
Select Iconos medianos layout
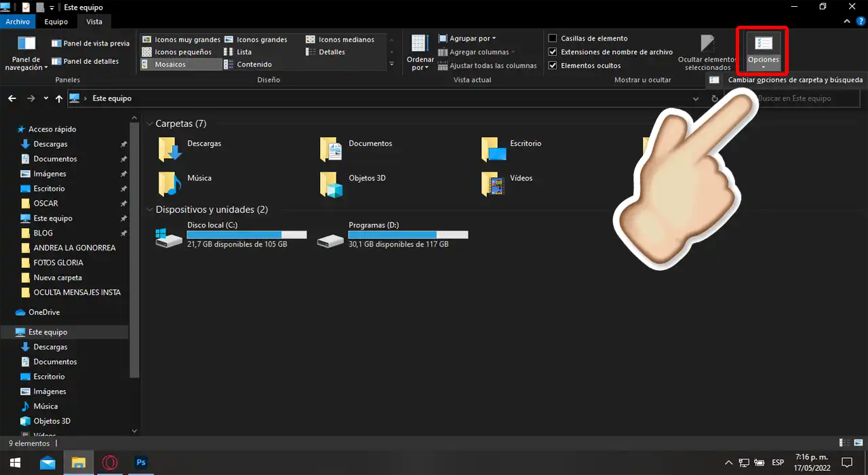[x=340, y=39]
